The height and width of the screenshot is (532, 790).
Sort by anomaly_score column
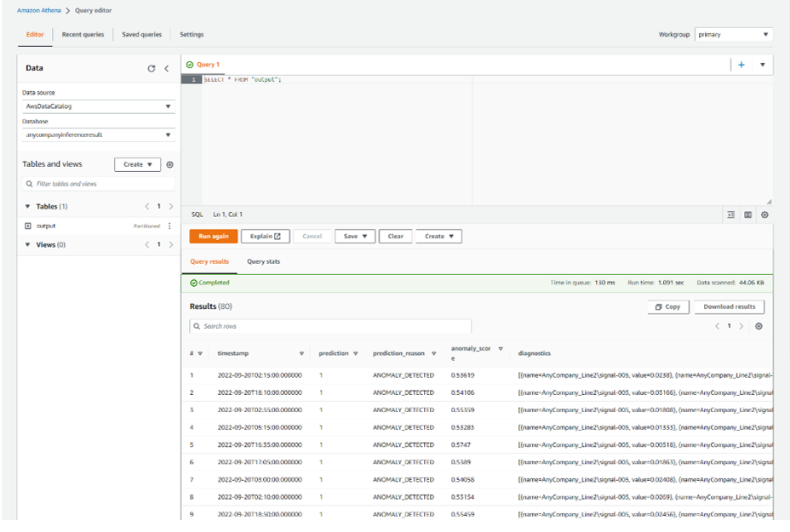click(501, 349)
